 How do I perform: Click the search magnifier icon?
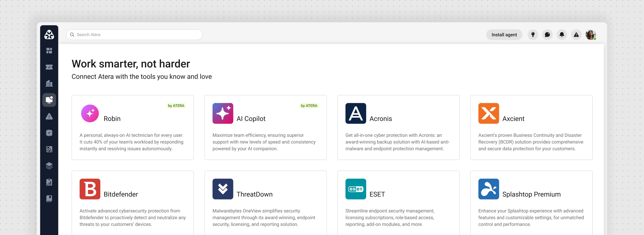(x=72, y=35)
